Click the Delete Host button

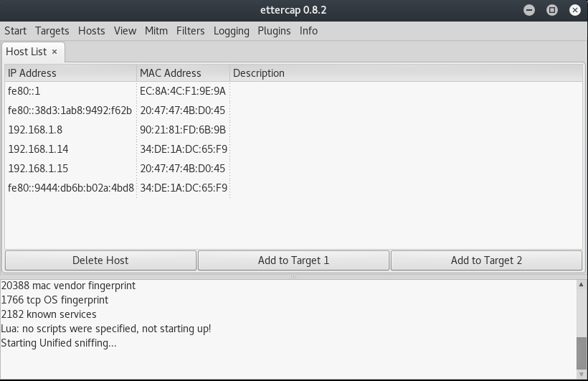coord(100,260)
